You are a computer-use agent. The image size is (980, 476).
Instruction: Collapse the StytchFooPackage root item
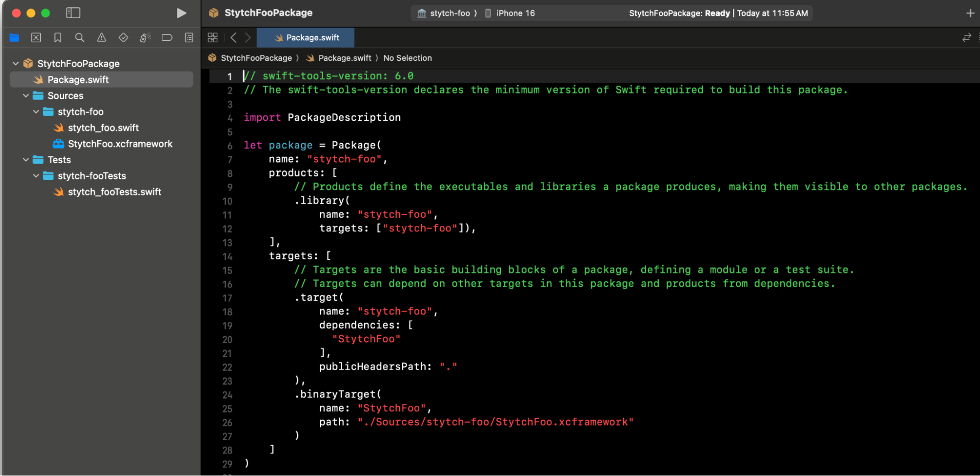tap(16, 64)
